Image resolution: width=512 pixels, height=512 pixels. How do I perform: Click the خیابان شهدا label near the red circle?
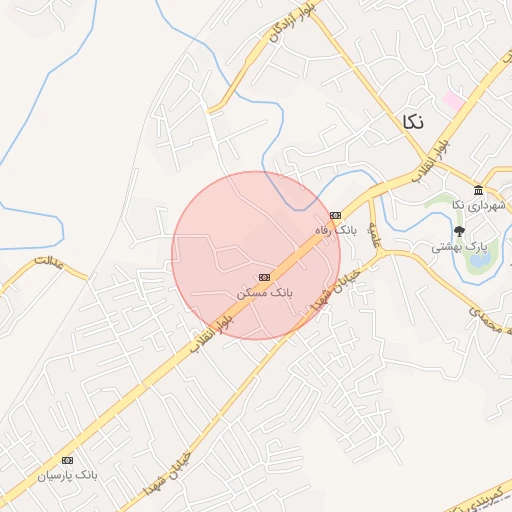(x=336, y=290)
